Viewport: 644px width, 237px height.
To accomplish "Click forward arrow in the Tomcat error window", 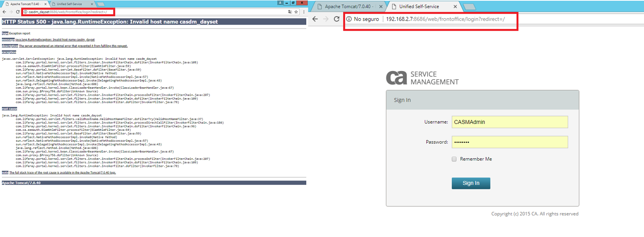I will (11, 12).
